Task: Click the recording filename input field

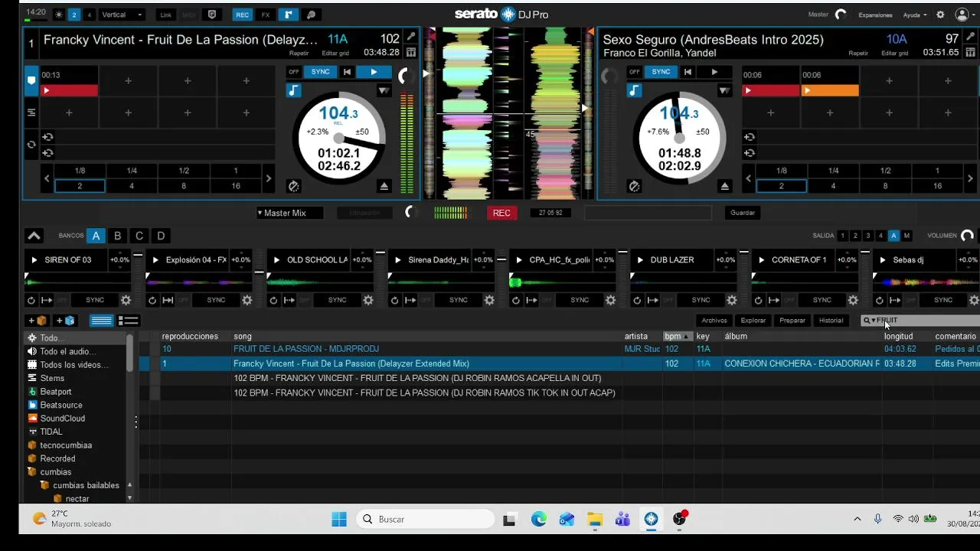Action: coord(648,213)
